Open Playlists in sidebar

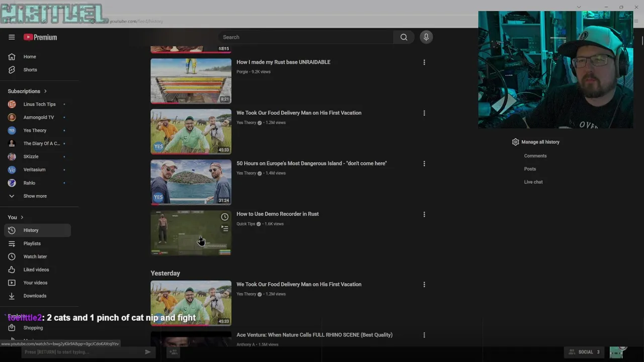(38, 243)
